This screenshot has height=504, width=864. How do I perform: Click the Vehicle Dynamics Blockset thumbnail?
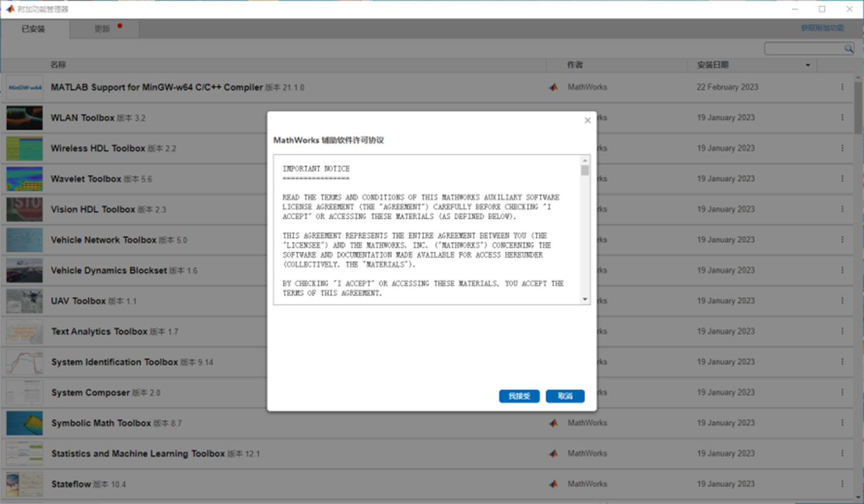coord(25,270)
